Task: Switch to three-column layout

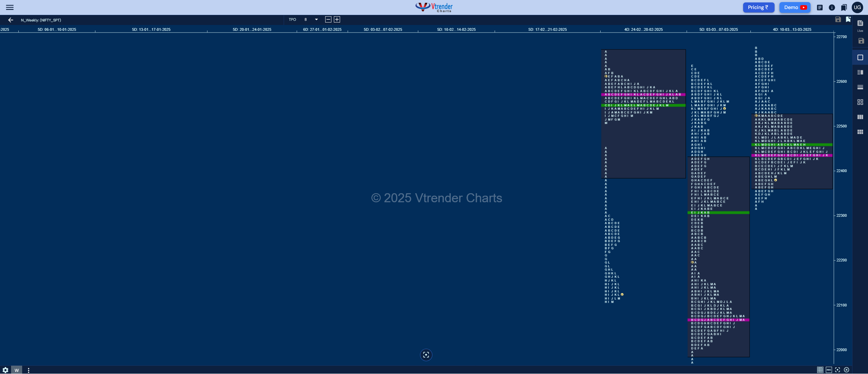Action: (860, 117)
